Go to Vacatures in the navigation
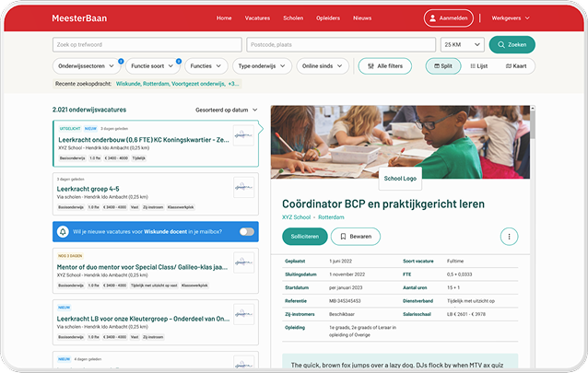 [257, 18]
